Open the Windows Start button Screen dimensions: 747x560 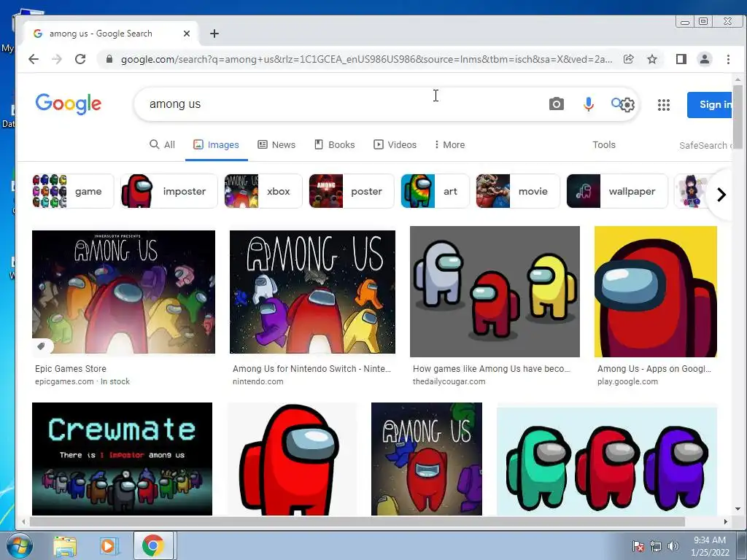(x=18, y=545)
